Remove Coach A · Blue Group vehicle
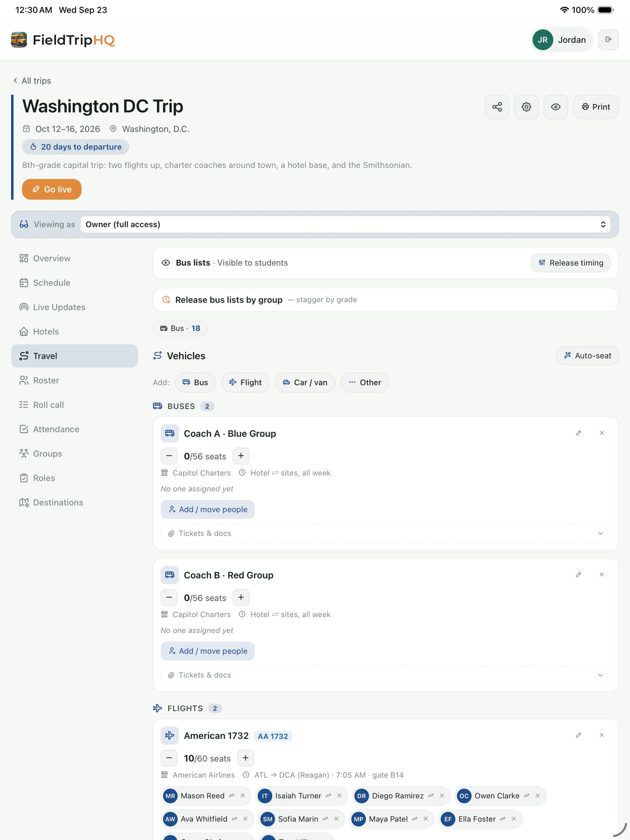630x840 pixels. (x=602, y=433)
